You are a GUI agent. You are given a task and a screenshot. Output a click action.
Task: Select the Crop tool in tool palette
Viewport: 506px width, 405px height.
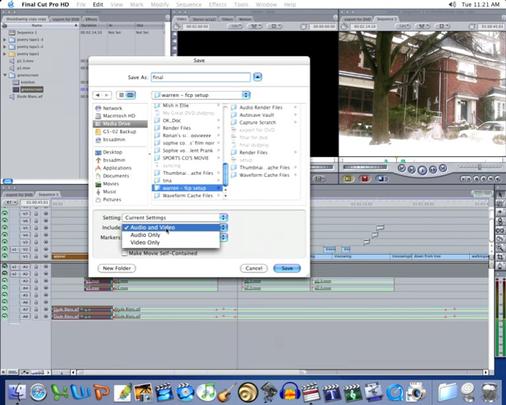500,257
